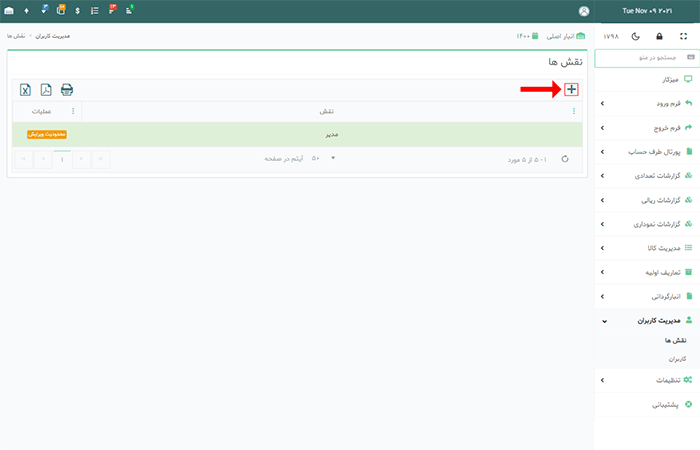Export roles table to PDF
The height and width of the screenshot is (450, 700).
(46, 90)
